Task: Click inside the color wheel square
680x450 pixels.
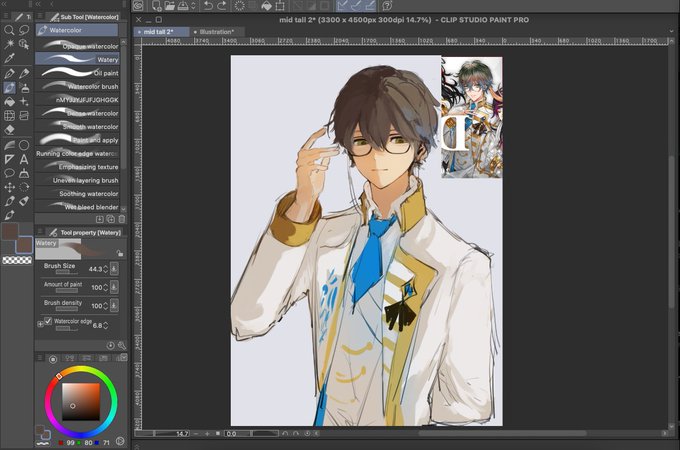Action: 81,401
